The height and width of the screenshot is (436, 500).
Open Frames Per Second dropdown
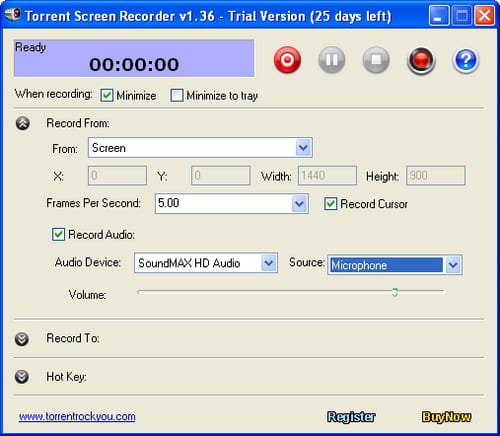coord(299,203)
